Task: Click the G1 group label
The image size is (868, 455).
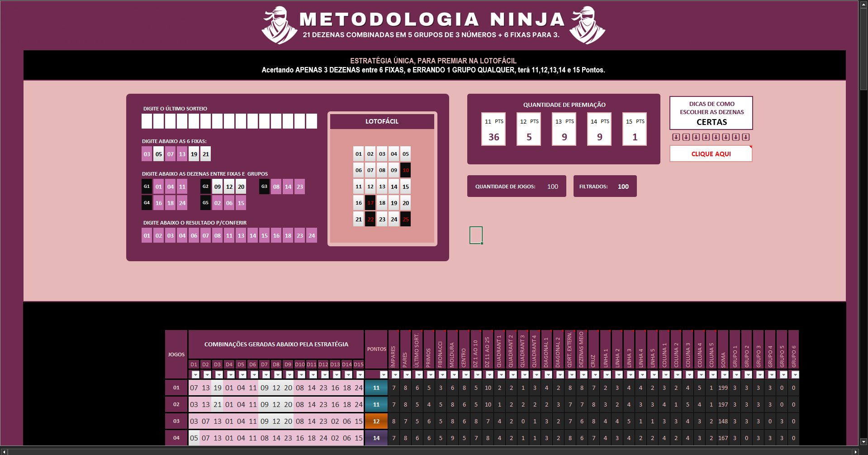Action: pos(147,187)
